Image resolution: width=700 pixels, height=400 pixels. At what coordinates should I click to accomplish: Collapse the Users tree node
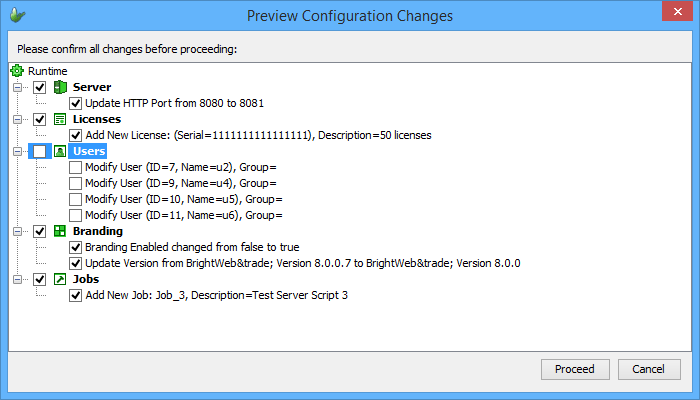(17, 152)
